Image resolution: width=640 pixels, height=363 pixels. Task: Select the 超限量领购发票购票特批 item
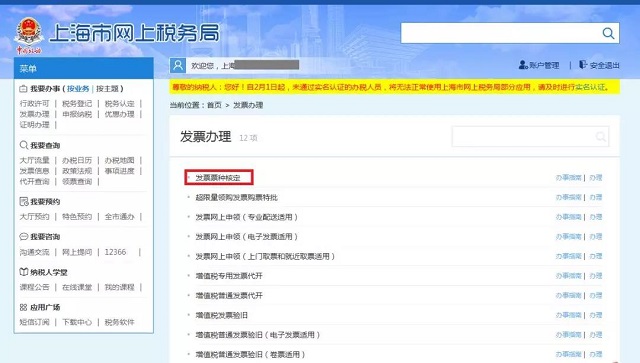236,197
